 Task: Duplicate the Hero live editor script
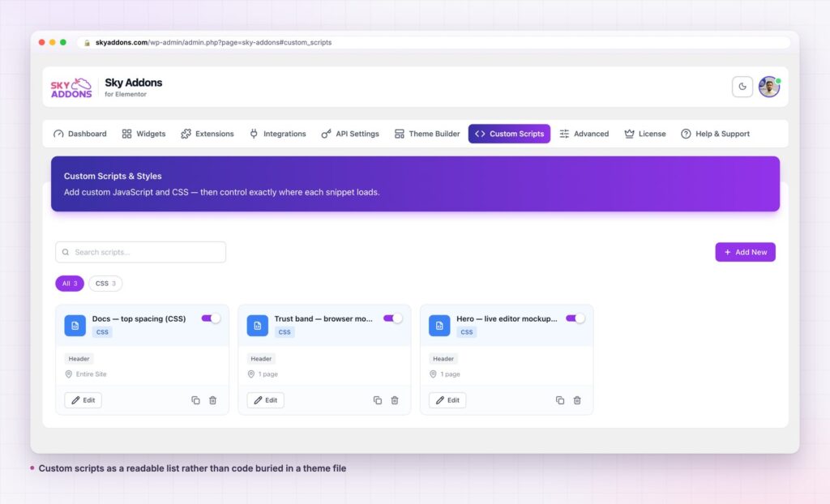click(x=560, y=400)
